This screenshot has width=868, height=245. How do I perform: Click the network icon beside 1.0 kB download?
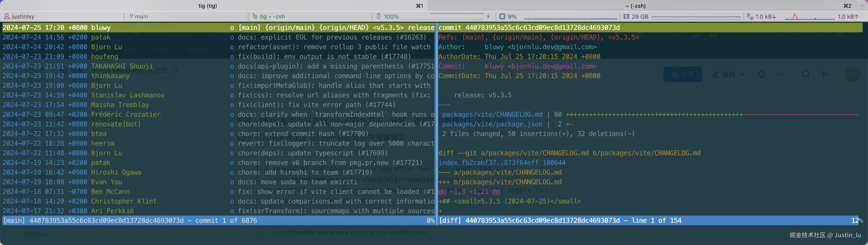click(750, 16)
